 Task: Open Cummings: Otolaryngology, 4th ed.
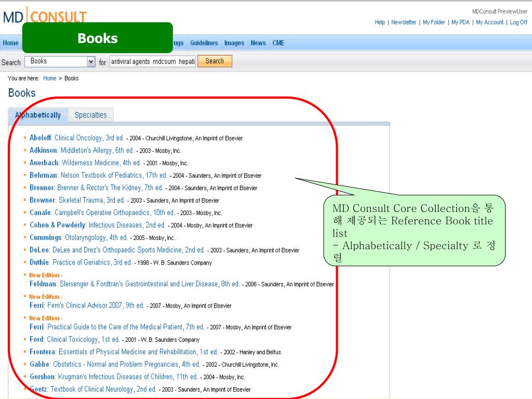coord(79,237)
